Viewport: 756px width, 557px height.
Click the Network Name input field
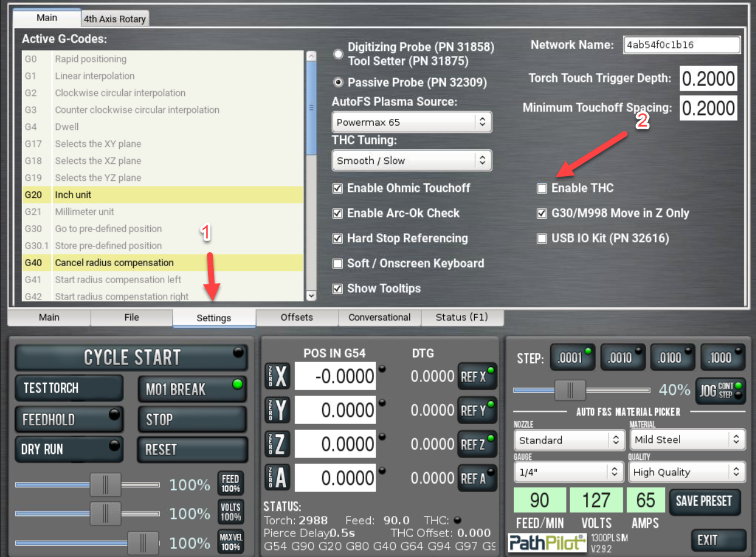click(x=681, y=45)
